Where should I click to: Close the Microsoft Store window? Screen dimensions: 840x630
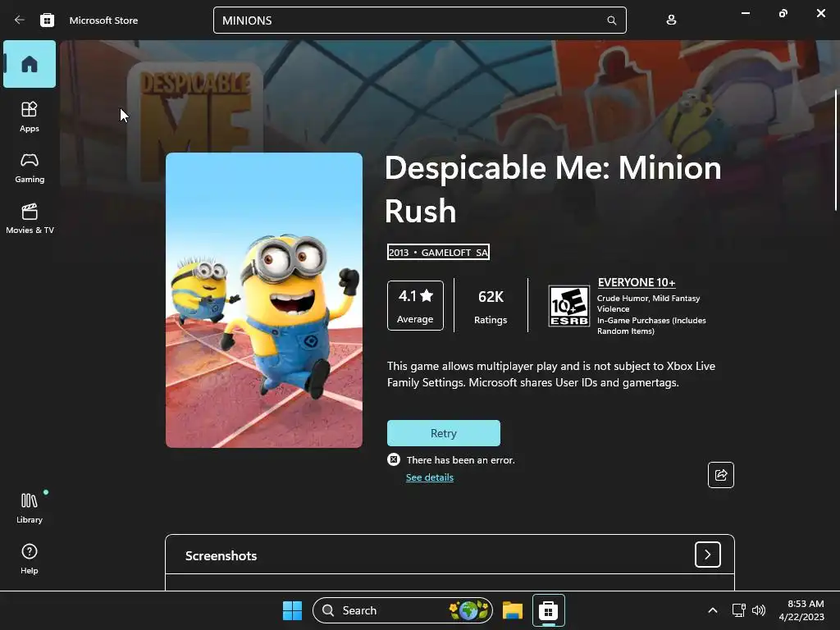(820, 13)
